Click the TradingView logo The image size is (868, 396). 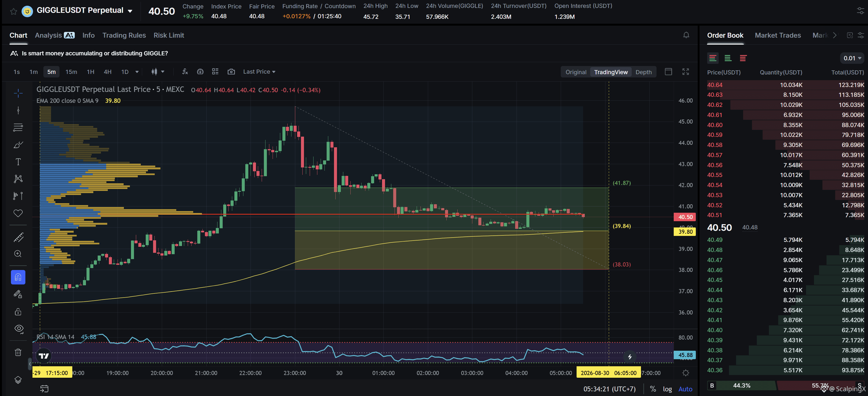(43, 356)
